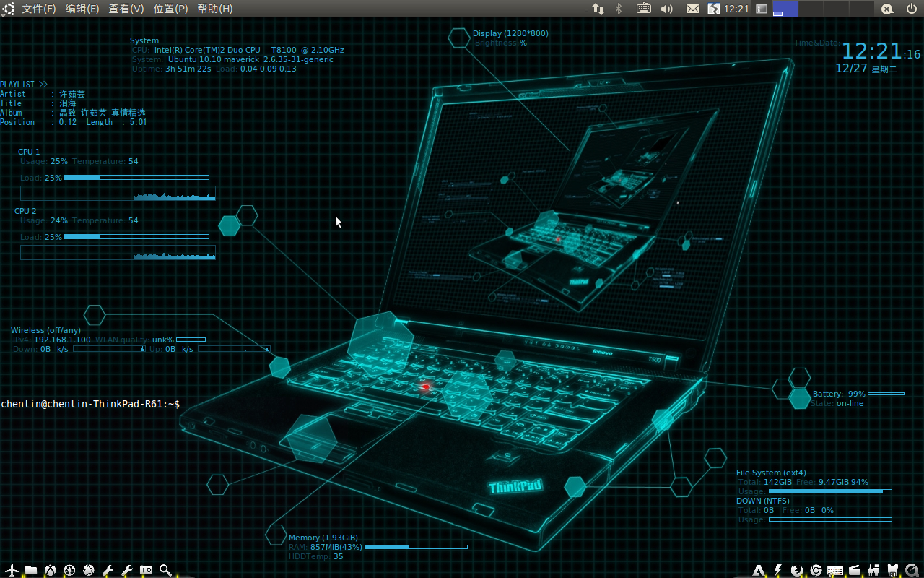
Task: Launch the airplane icon in bottom dock
Action: [11, 570]
